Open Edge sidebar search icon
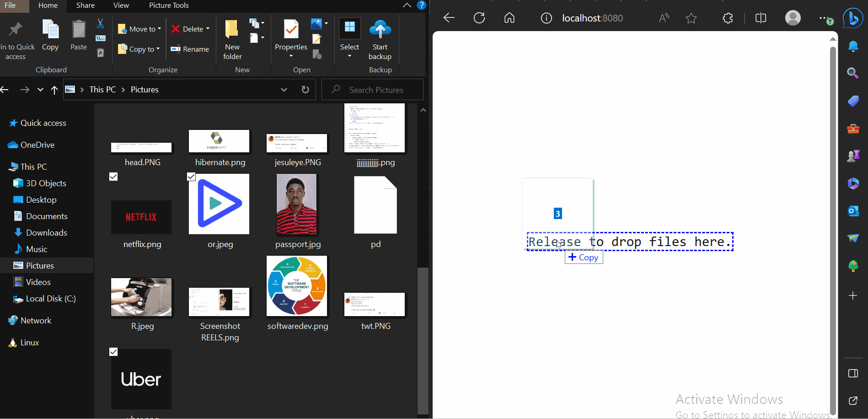 click(x=853, y=73)
